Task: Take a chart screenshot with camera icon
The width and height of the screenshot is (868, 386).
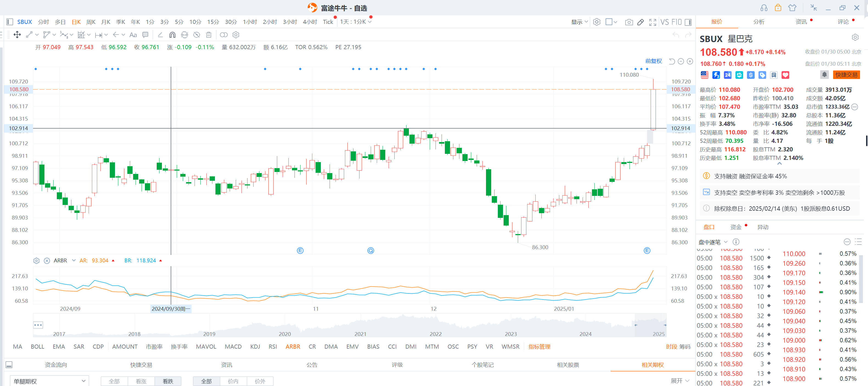Action: point(629,22)
